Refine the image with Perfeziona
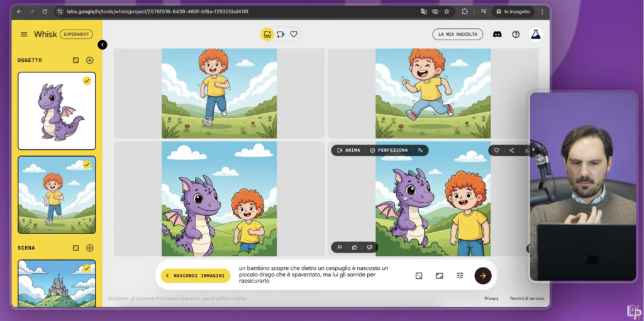The height and width of the screenshot is (321, 644). (x=389, y=150)
